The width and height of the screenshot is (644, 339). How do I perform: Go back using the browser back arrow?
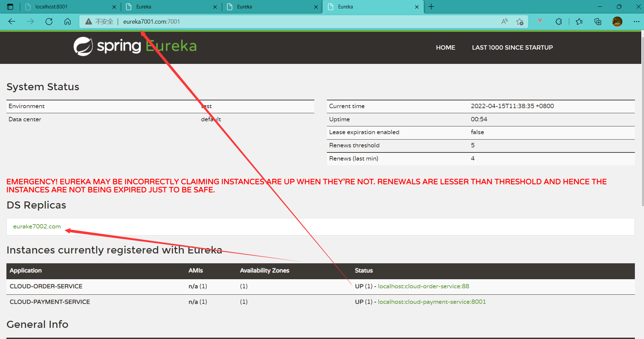(x=12, y=22)
